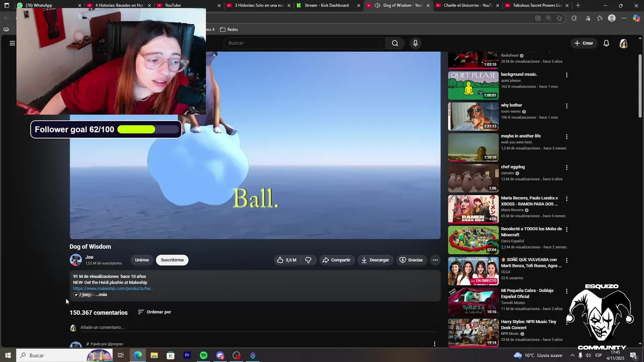Open Edge split screen icon in address bar

[x=538, y=18]
